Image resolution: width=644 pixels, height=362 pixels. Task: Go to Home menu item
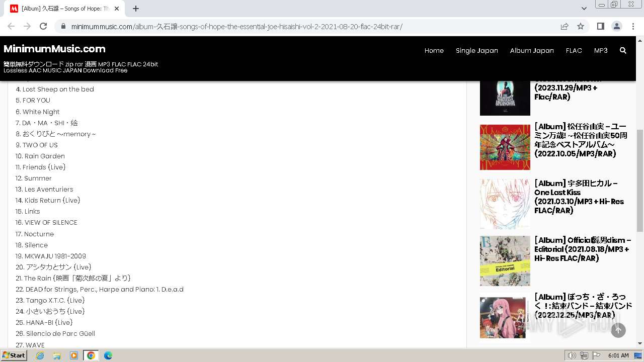(434, 51)
